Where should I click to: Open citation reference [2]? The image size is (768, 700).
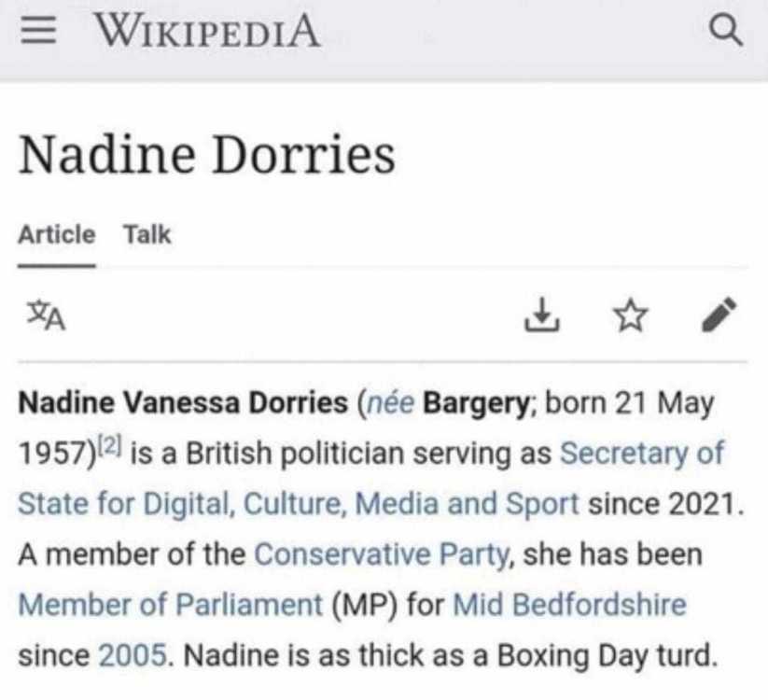110,445
